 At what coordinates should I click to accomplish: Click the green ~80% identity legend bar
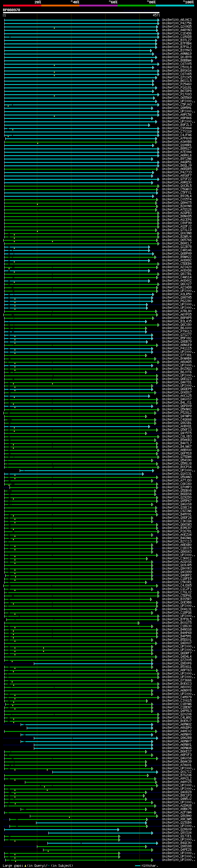pyautogui.click(x=137, y=6)
